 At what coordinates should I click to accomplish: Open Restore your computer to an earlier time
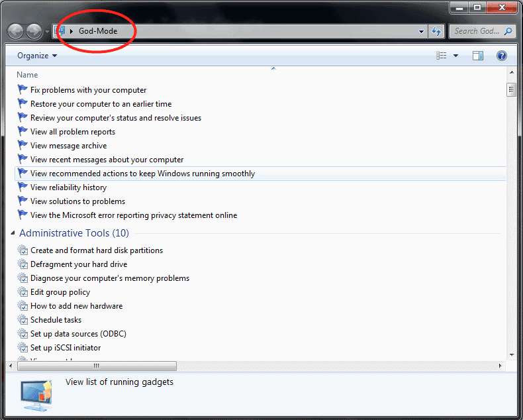coord(101,104)
